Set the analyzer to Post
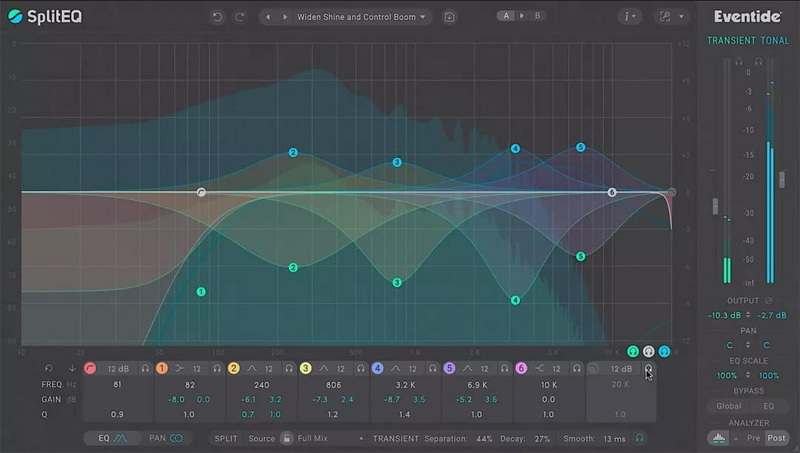 (776, 438)
